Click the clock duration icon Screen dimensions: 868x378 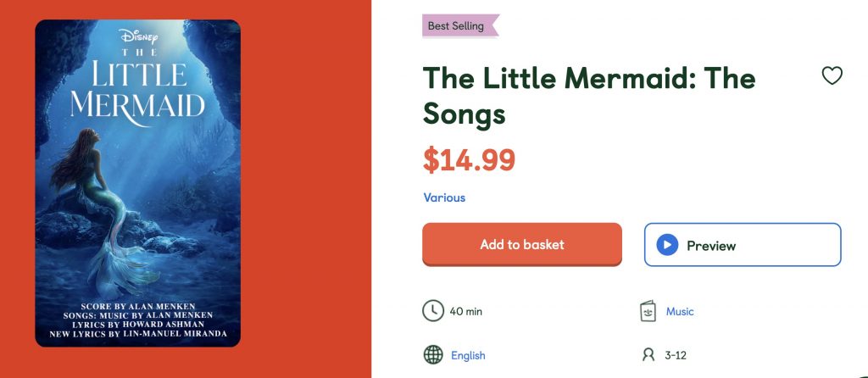[432, 311]
